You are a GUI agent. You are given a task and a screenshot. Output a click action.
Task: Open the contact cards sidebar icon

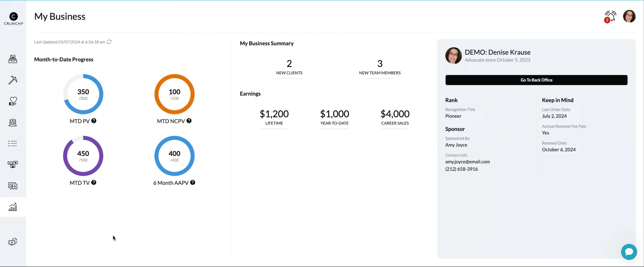coord(13,186)
